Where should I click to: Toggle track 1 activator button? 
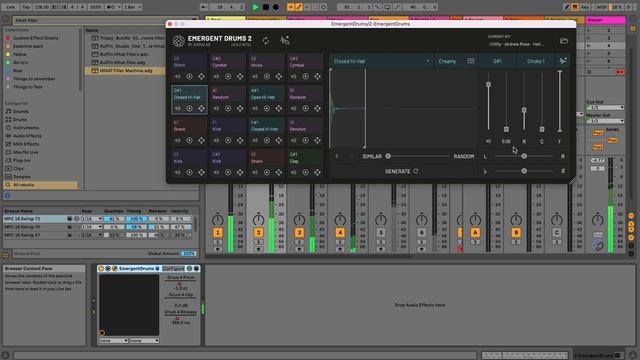218,233
